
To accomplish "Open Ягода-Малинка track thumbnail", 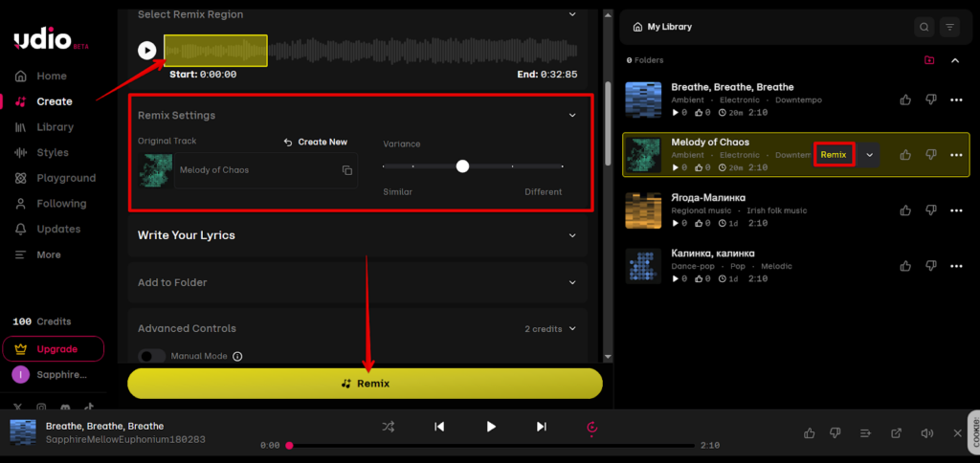I will coord(643,210).
